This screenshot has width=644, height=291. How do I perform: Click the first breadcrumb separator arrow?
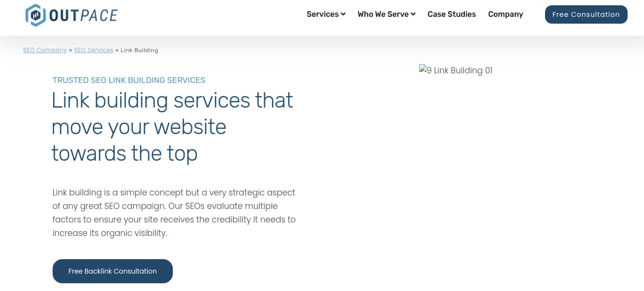click(70, 50)
